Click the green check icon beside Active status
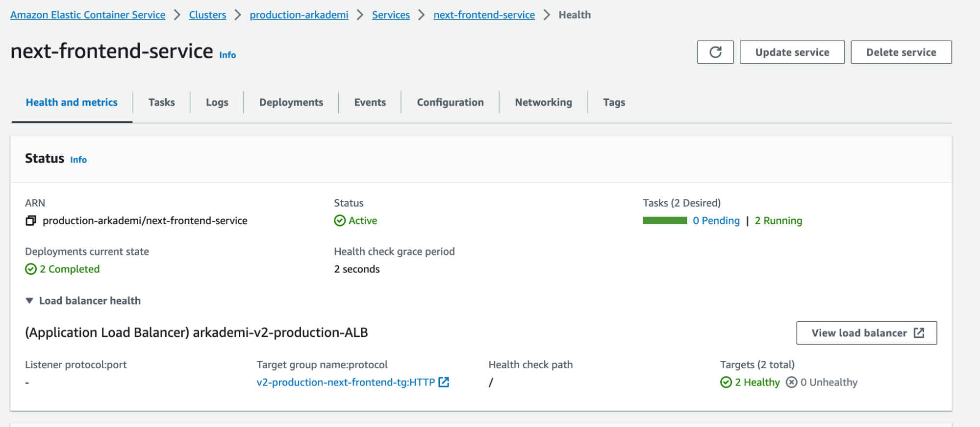Image resolution: width=980 pixels, height=427 pixels. pos(340,221)
